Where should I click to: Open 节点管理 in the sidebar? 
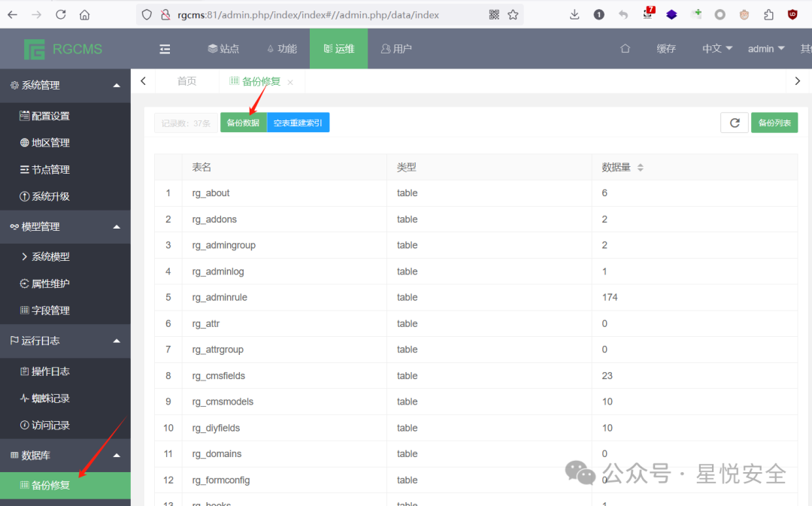coord(65,169)
